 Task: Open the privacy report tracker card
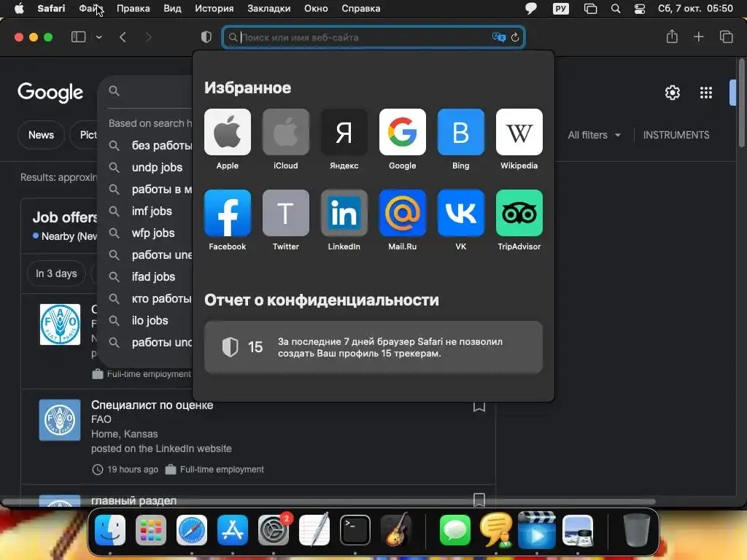click(373, 347)
